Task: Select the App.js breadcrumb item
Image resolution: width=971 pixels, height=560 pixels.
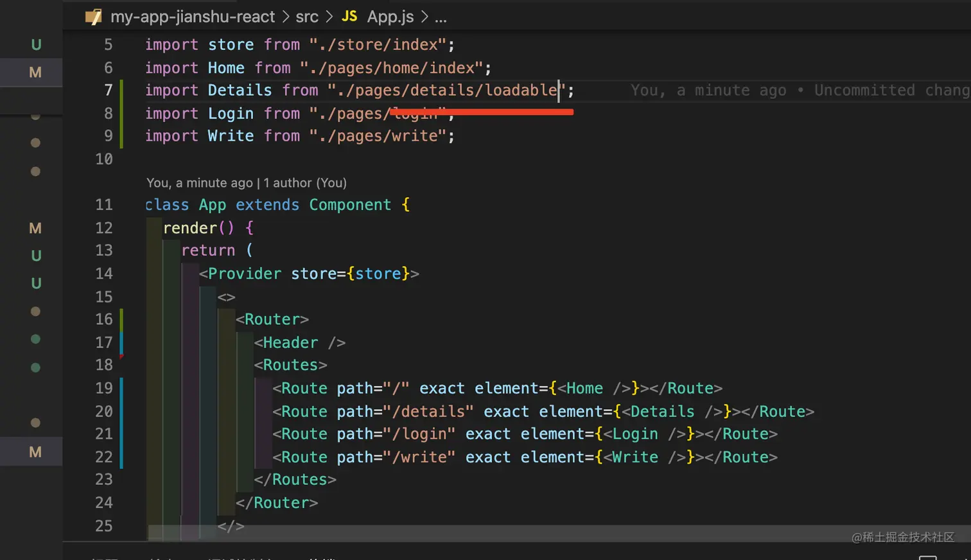Action: point(390,17)
